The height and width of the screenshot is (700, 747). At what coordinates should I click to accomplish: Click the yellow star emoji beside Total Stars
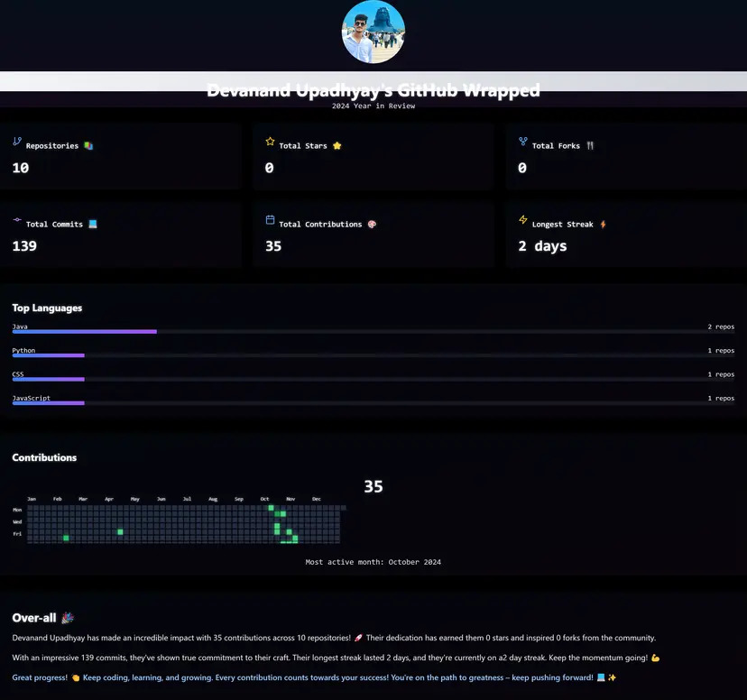point(337,145)
